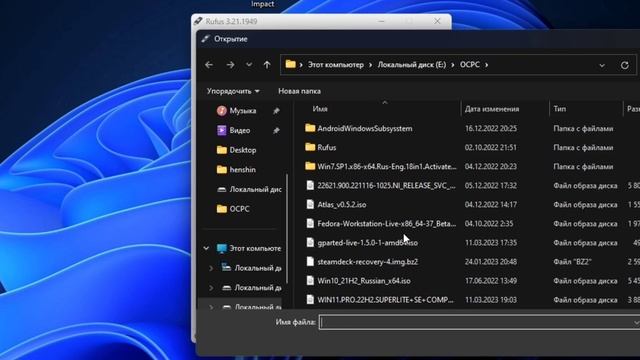Go back with the left arrow button

(x=209, y=65)
